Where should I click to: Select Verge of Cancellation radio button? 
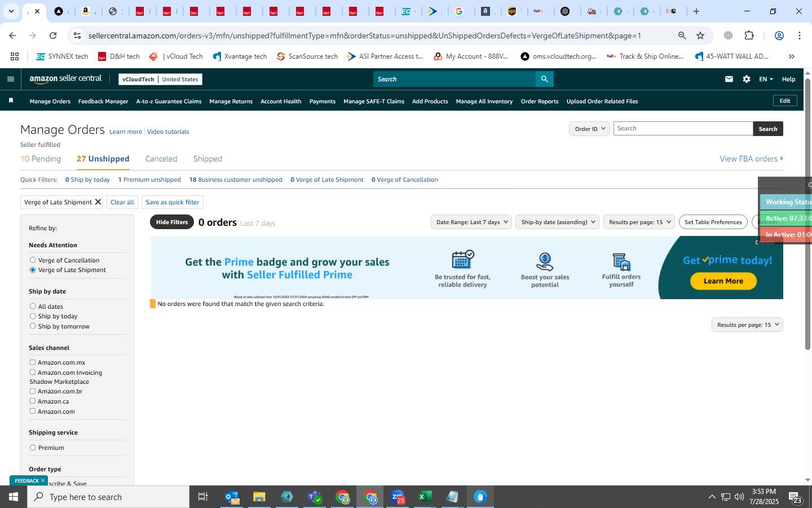[33, 260]
